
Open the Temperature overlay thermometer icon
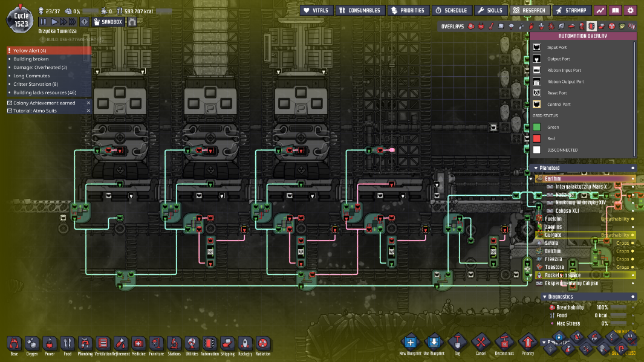click(x=491, y=26)
